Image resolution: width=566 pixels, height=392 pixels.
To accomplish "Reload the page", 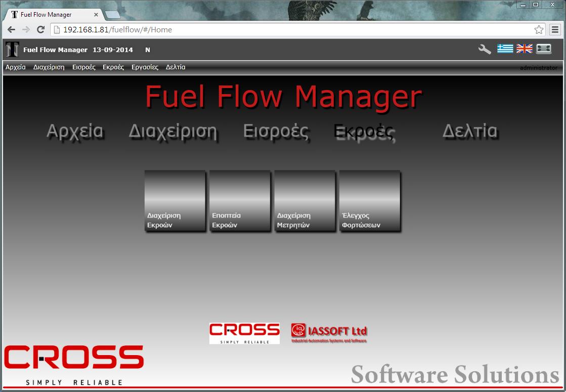I will [x=41, y=30].
